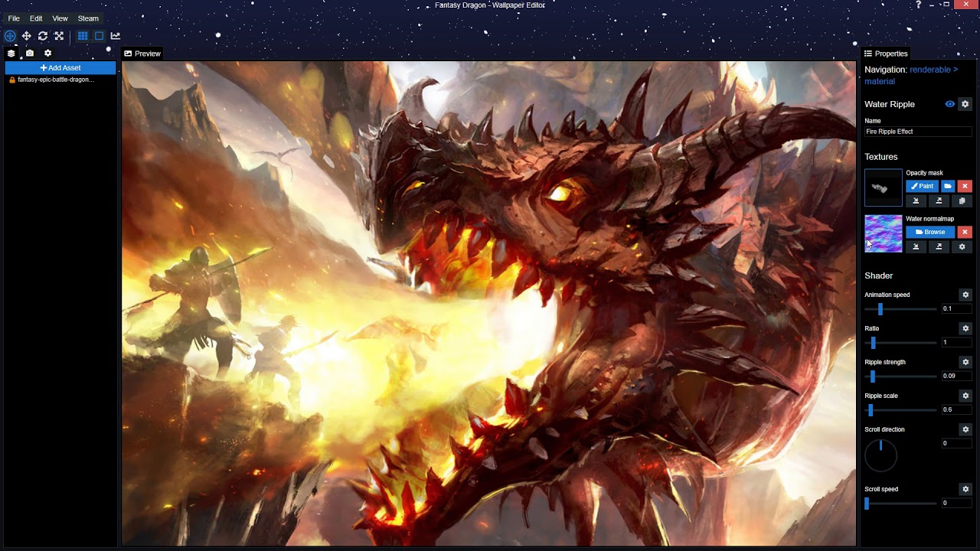Click the Ripple strength slider

tap(900, 377)
